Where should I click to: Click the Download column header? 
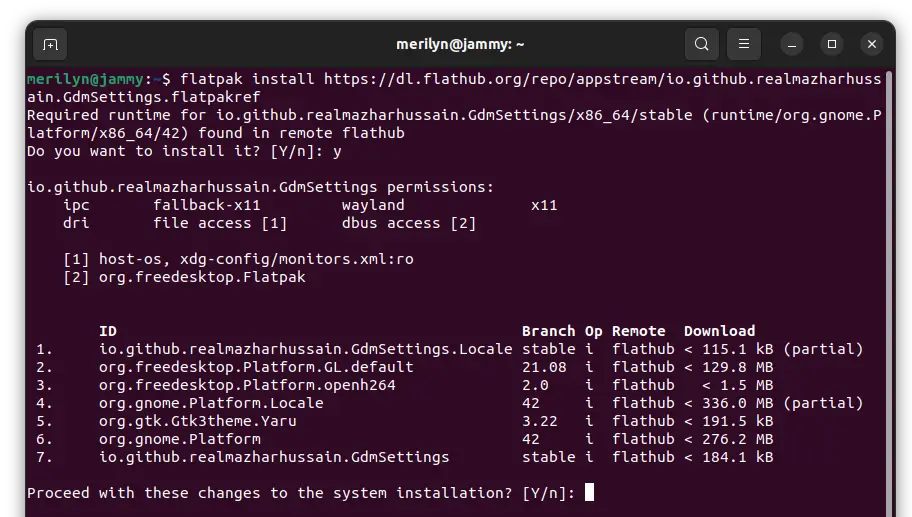719,331
